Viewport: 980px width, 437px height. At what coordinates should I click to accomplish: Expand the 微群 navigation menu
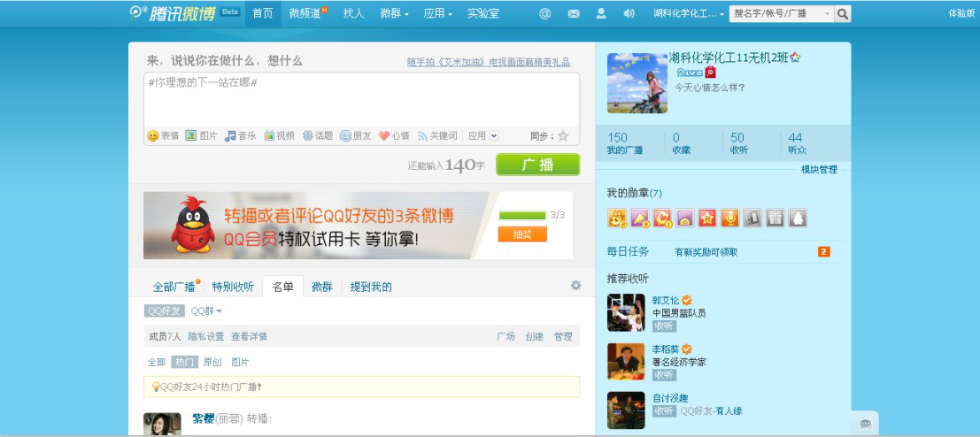394,13
